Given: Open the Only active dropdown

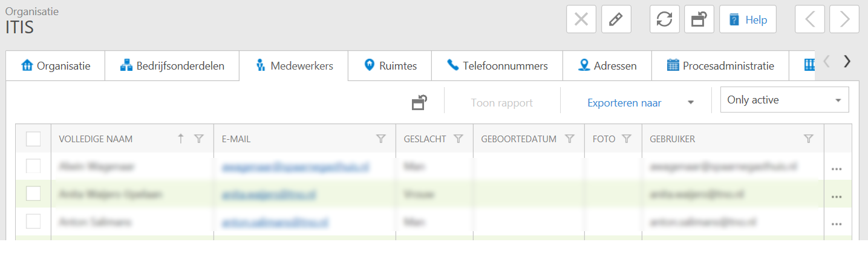Looking at the screenshot, I should click(x=784, y=100).
